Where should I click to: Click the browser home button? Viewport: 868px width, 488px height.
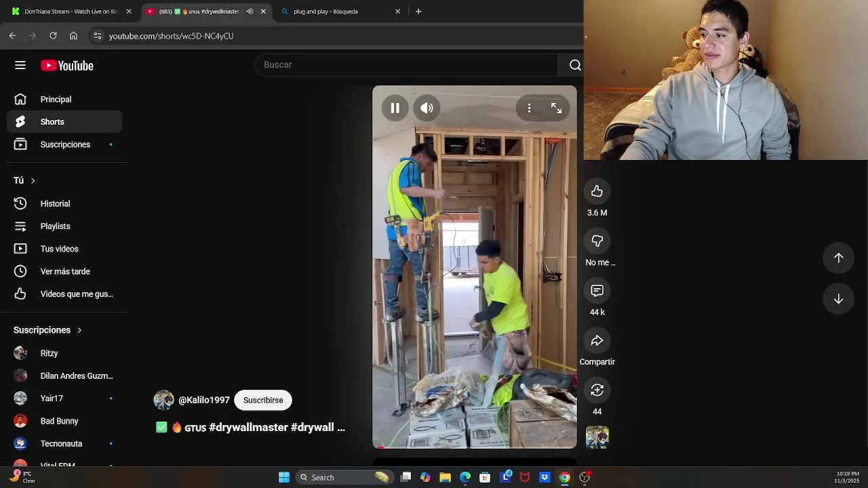[x=73, y=36]
